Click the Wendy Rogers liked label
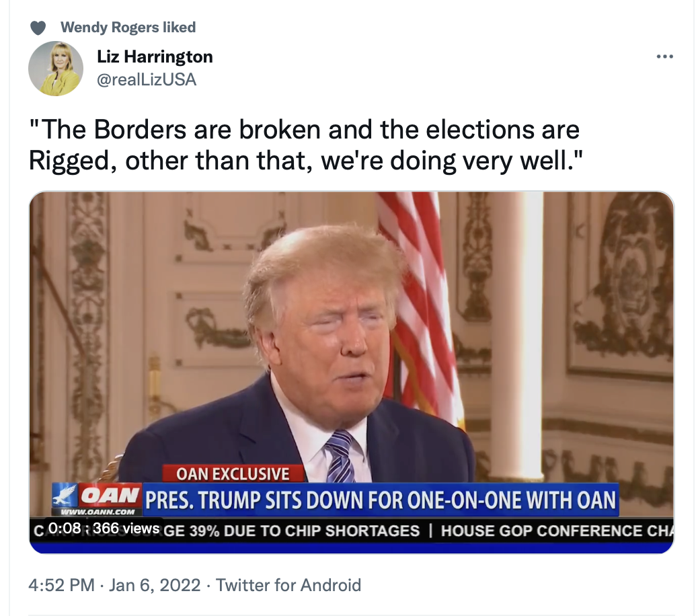This screenshot has height=616, width=698. (x=128, y=27)
